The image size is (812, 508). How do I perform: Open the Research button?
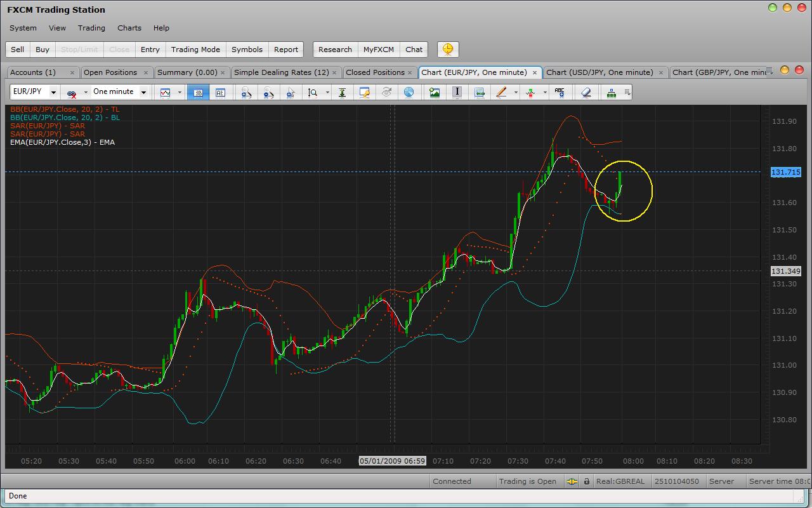pyautogui.click(x=335, y=50)
